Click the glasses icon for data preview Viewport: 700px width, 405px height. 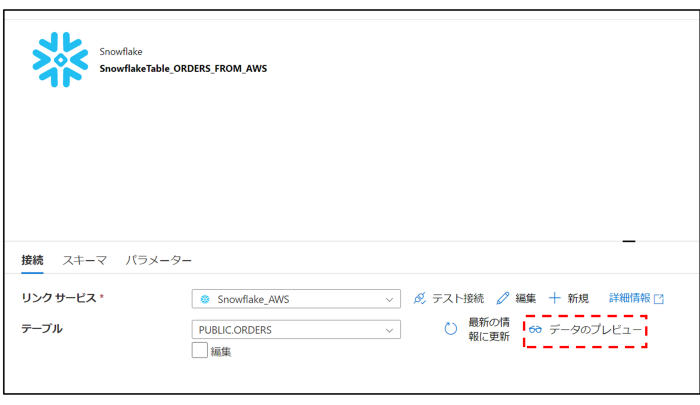click(535, 330)
